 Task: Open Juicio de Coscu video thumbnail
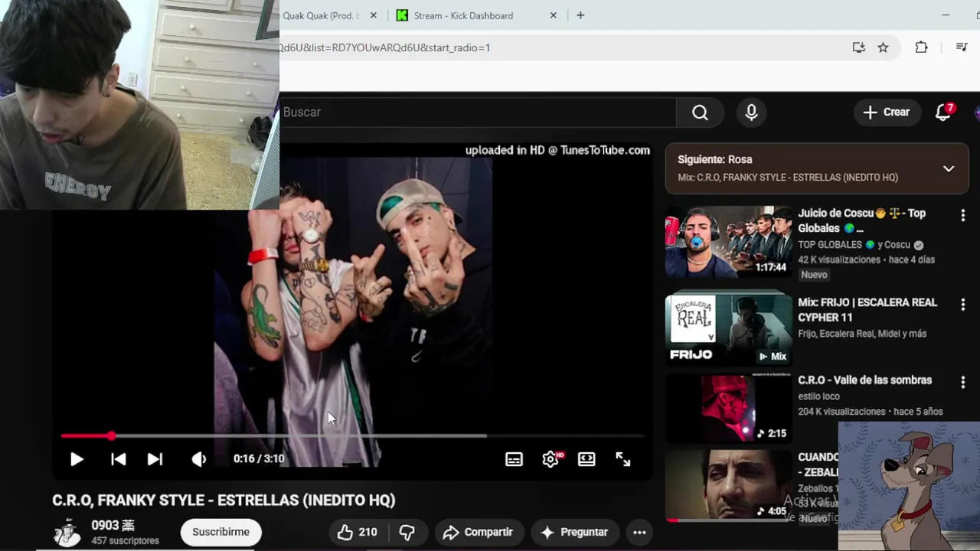[728, 241]
